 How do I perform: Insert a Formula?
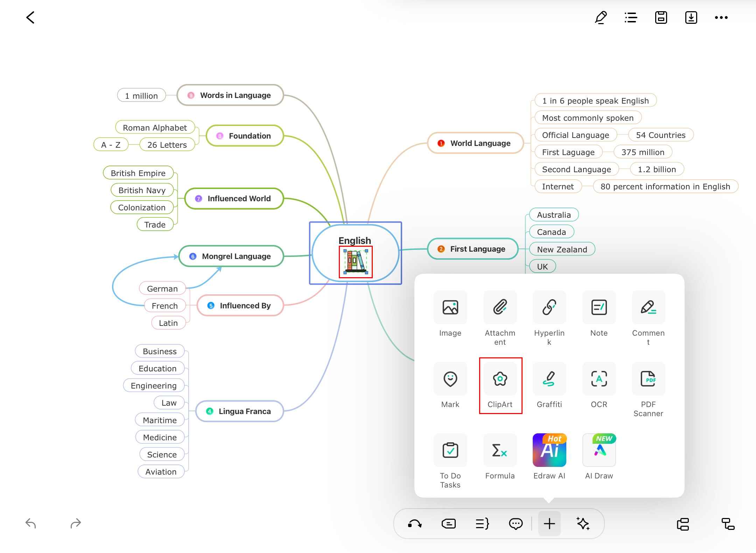tap(500, 450)
